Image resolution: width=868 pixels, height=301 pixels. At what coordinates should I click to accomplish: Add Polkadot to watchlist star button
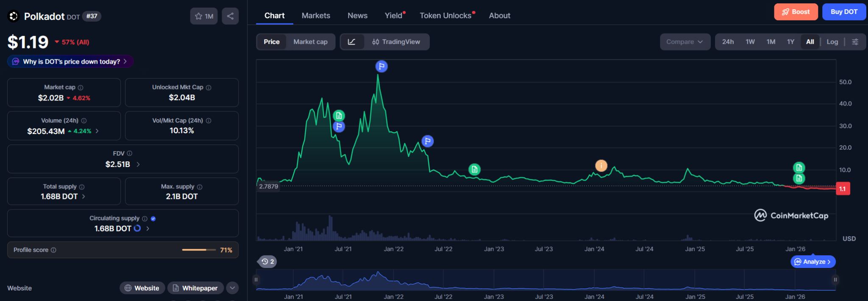(204, 16)
